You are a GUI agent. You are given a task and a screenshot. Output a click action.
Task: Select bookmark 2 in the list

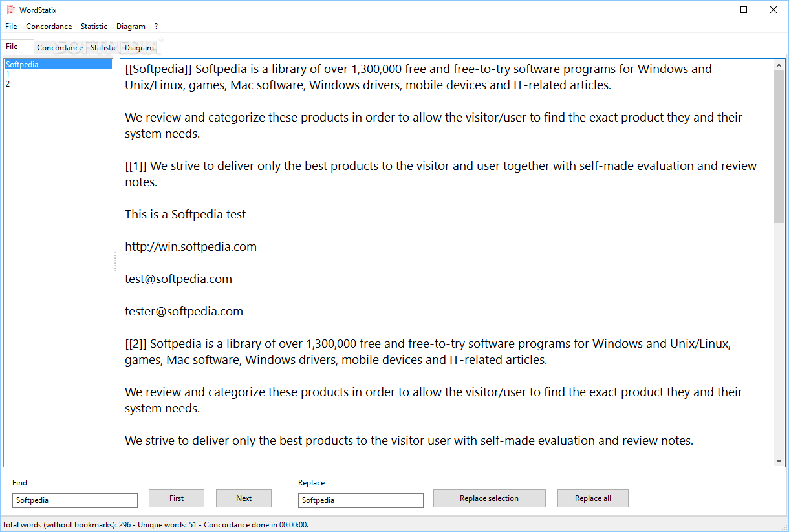point(58,83)
